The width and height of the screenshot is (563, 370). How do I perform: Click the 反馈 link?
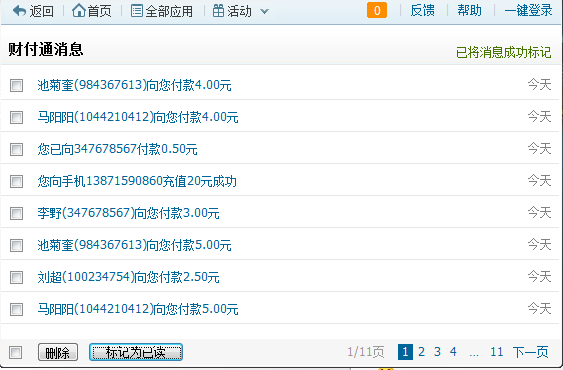coord(422,10)
